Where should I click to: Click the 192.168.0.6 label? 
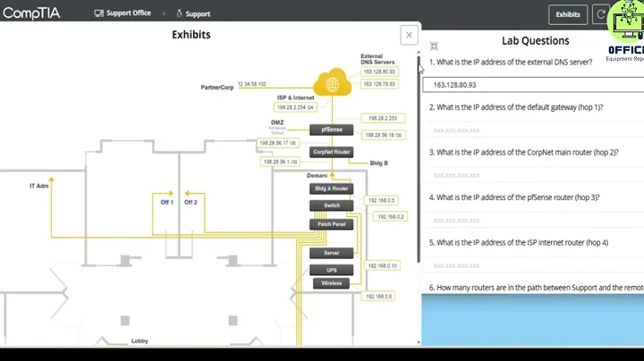(x=378, y=296)
